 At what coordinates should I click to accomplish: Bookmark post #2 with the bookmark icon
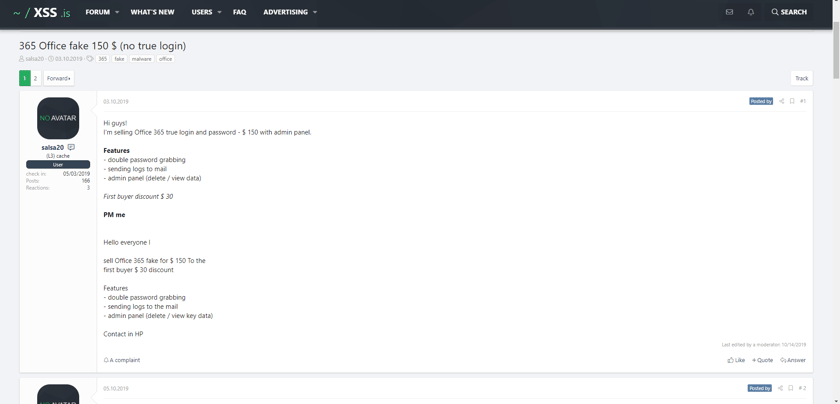coord(791,388)
